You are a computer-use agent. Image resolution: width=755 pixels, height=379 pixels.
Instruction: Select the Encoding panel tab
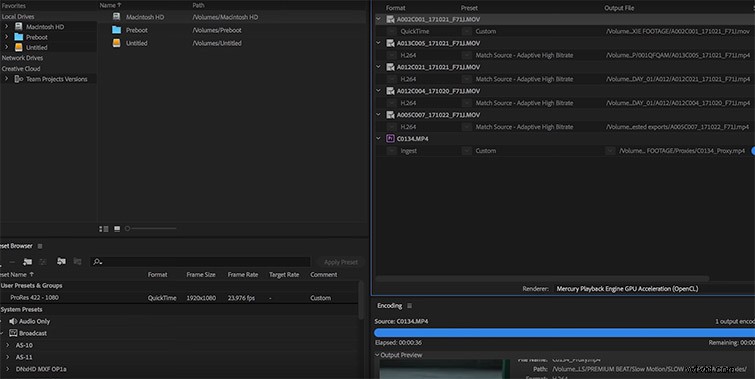click(x=390, y=306)
